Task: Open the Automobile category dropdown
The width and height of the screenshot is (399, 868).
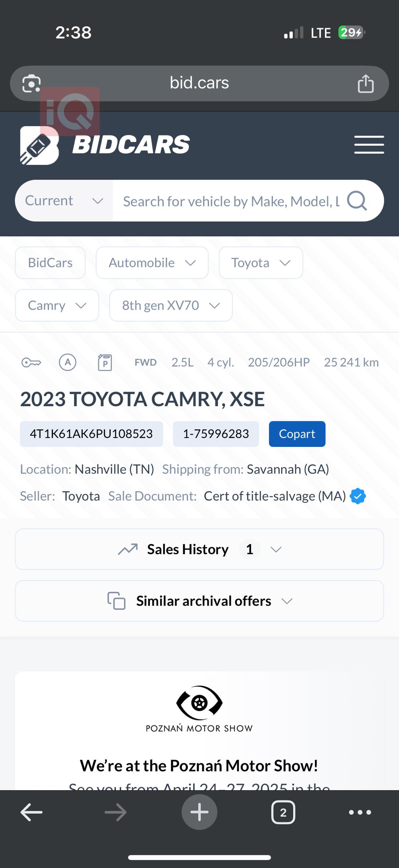Action: point(152,263)
